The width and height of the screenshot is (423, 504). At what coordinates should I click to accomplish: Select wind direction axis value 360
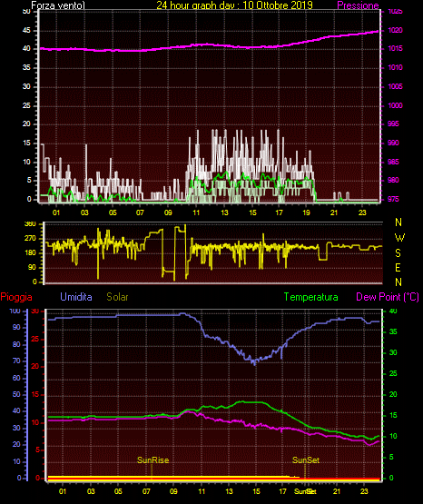point(30,224)
